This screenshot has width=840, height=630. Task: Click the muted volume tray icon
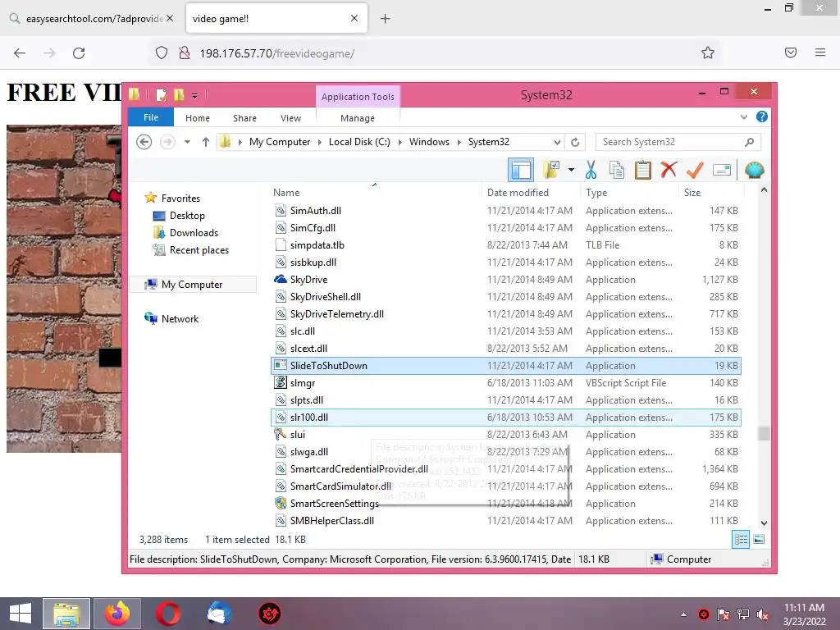tap(762, 614)
